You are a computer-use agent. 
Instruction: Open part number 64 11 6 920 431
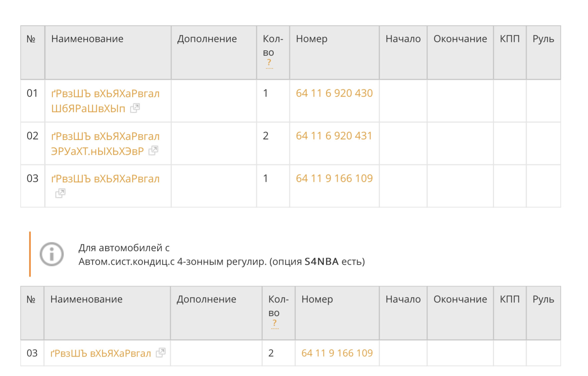pyautogui.click(x=334, y=136)
